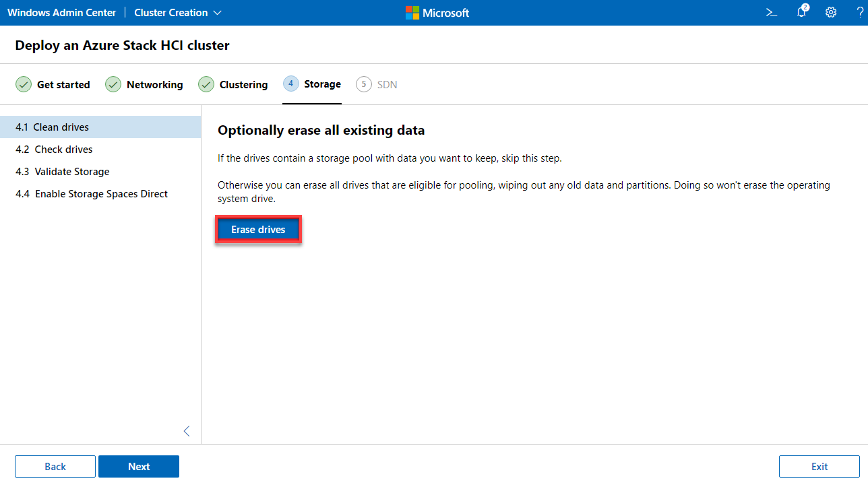Select the Networking step
The height and width of the screenshot is (487, 868).
tap(144, 84)
